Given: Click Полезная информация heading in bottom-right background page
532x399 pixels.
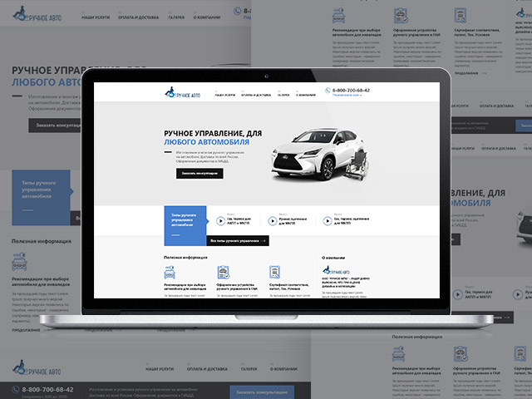Looking at the screenshot, I should click(x=417, y=337).
